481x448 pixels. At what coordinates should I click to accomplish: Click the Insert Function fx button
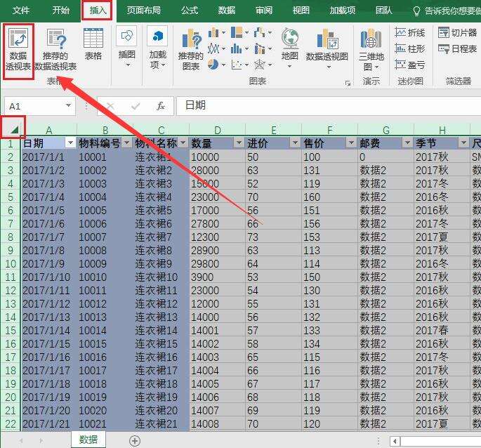pos(160,106)
